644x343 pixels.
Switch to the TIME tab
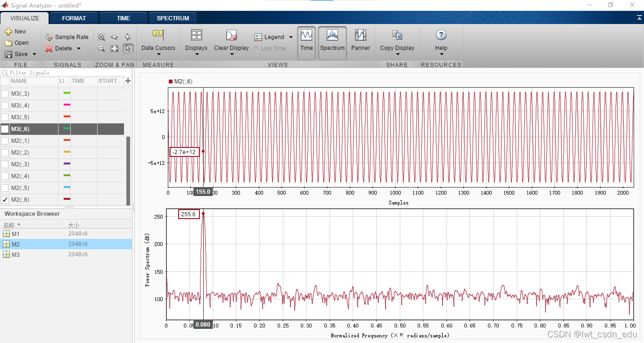[x=124, y=18]
